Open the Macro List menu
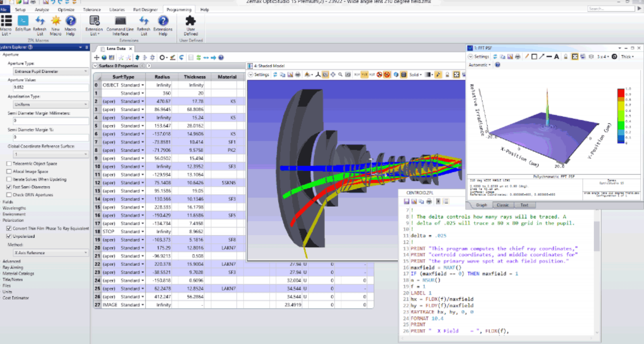 click(6, 25)
